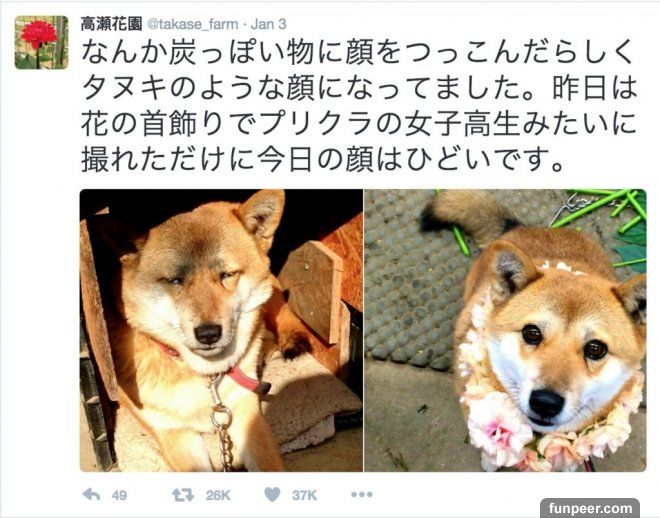Viewport: 660px width, 518px height.
Task: Click tweet line starting with 花の首飾り
Action: pyautogui.click(x=359, y=124)
